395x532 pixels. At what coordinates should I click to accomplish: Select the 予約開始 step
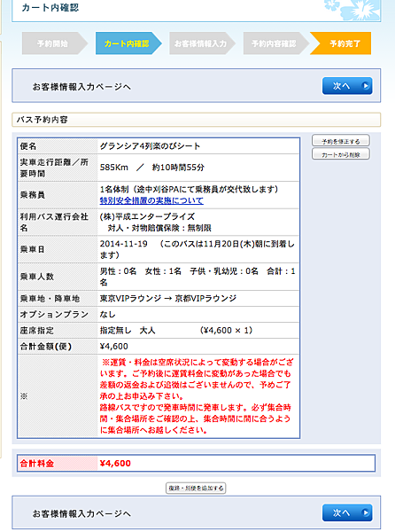tap(55, 43)
